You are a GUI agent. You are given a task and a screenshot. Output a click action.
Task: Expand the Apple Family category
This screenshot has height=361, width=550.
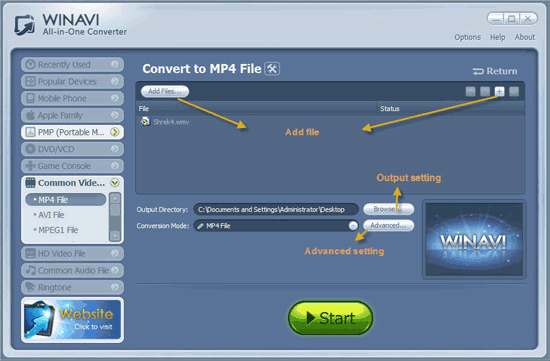pos(72,115)
